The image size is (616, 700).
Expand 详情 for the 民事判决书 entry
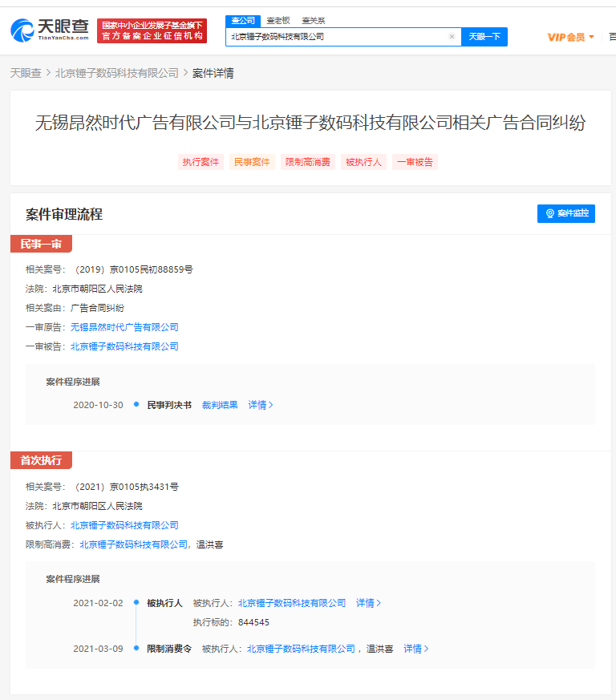(260, 405)
